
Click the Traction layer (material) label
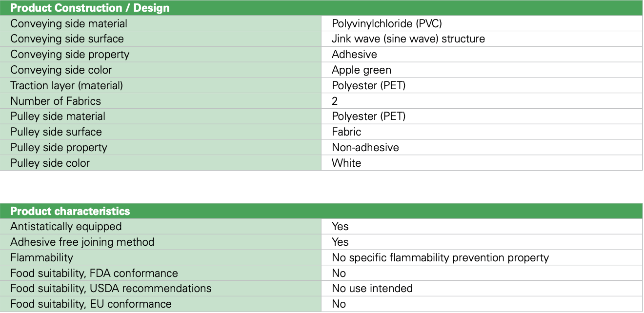point(66,85)
